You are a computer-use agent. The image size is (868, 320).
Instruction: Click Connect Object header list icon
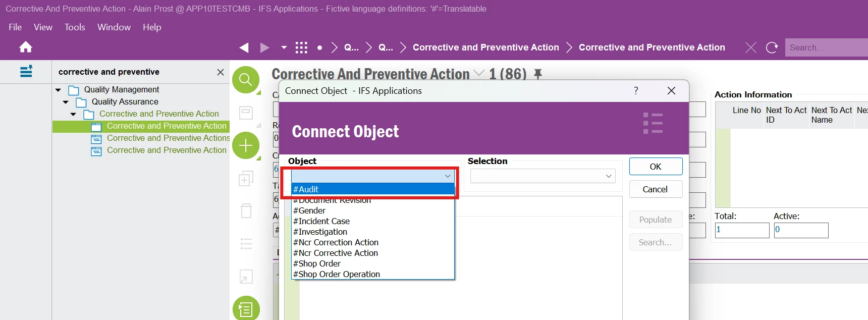(x=653, y=123)
